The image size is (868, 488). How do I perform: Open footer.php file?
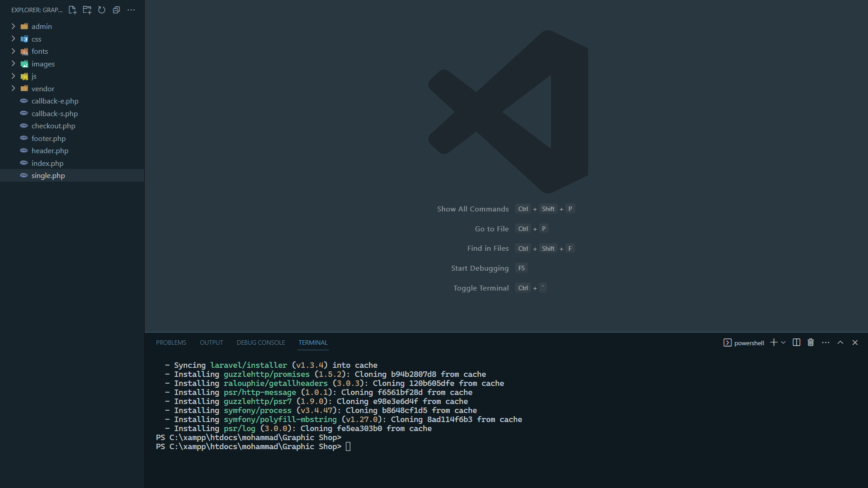point(72,138)
